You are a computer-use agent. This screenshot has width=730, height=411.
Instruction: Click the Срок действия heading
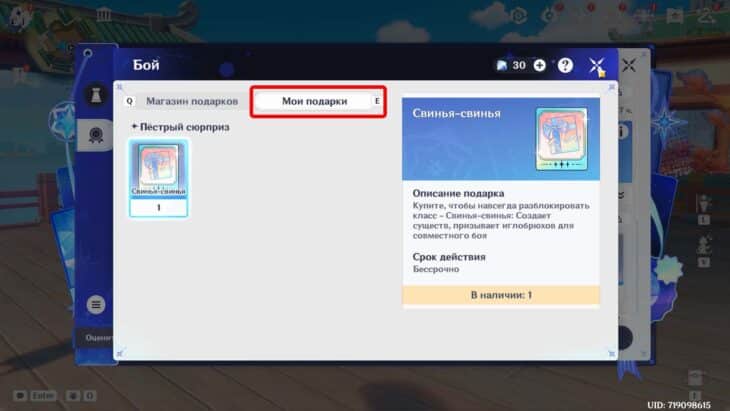[x=449, y=257]
